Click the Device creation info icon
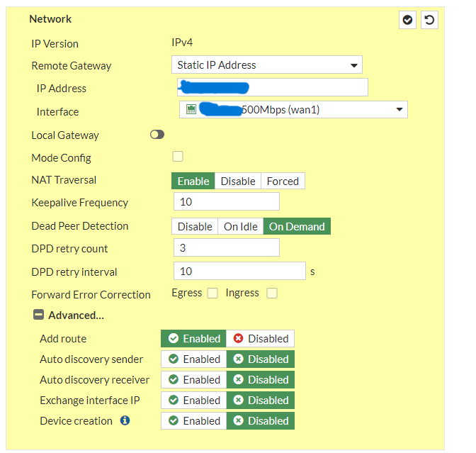This screenshot has height=453, width=476. (125, 420)
